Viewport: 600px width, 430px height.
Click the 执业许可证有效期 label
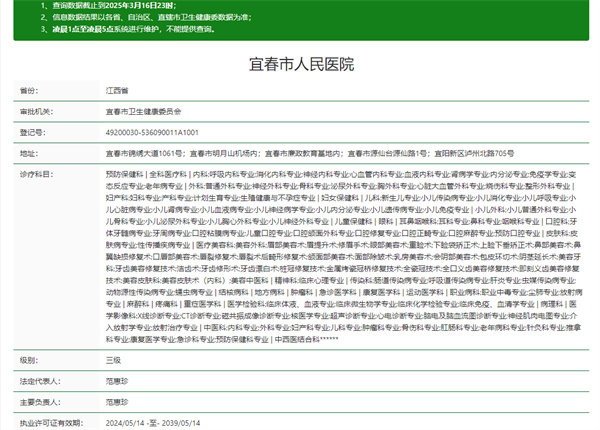point(52,423)
